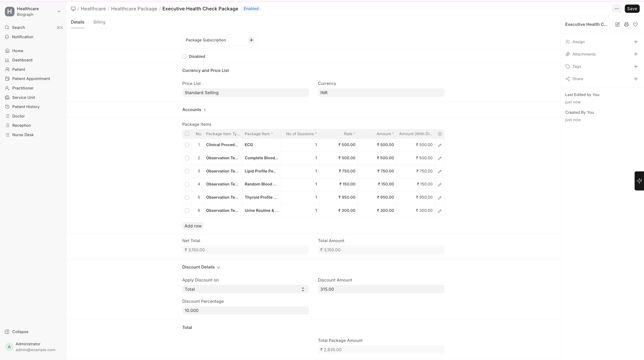Toggle the Disabled checkbox
This screenshot has height=360, width=644.
point(185,56)
